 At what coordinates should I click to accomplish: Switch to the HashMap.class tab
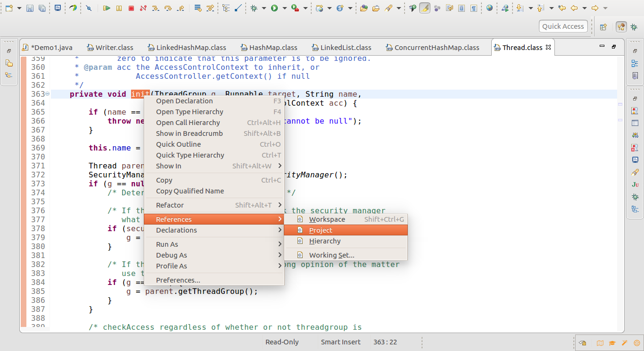click(273, 48)
